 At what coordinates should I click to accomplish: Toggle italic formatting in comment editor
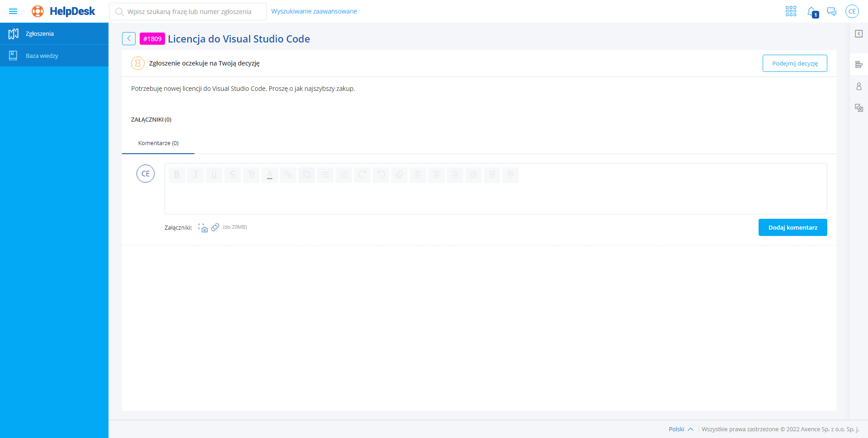(x=195, y=174)
